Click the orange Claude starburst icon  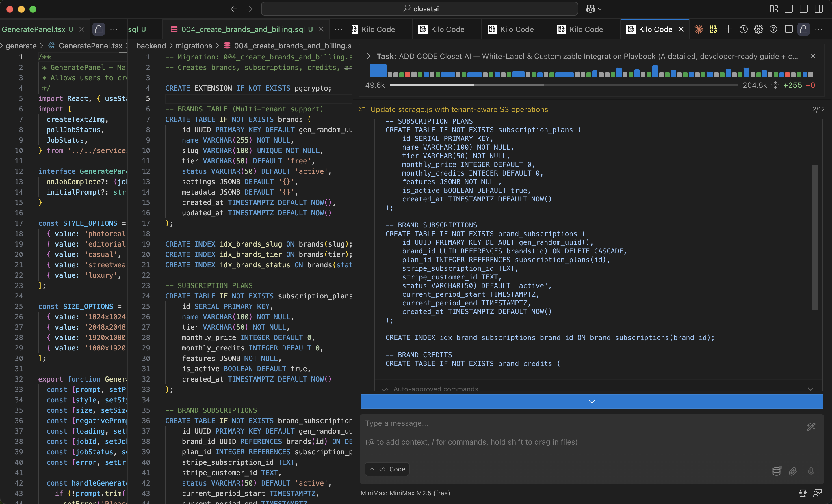pyautogui.click(x=698, y=29)
